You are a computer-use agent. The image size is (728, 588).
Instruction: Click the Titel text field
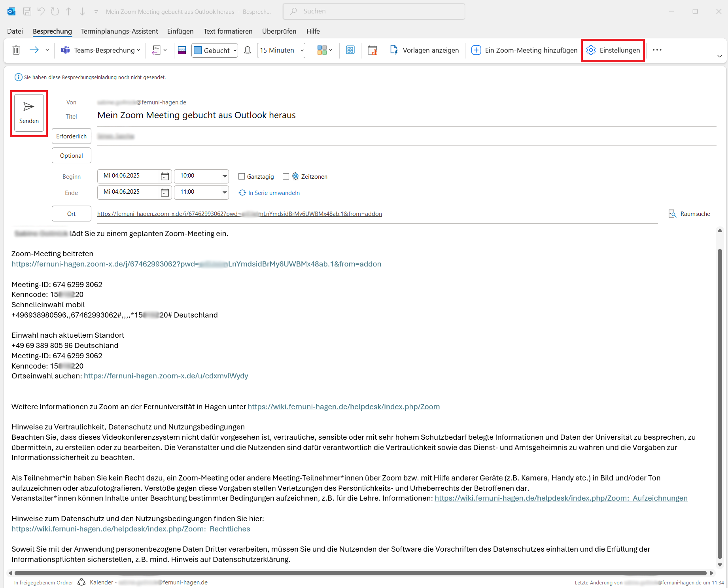click(407, 115)
